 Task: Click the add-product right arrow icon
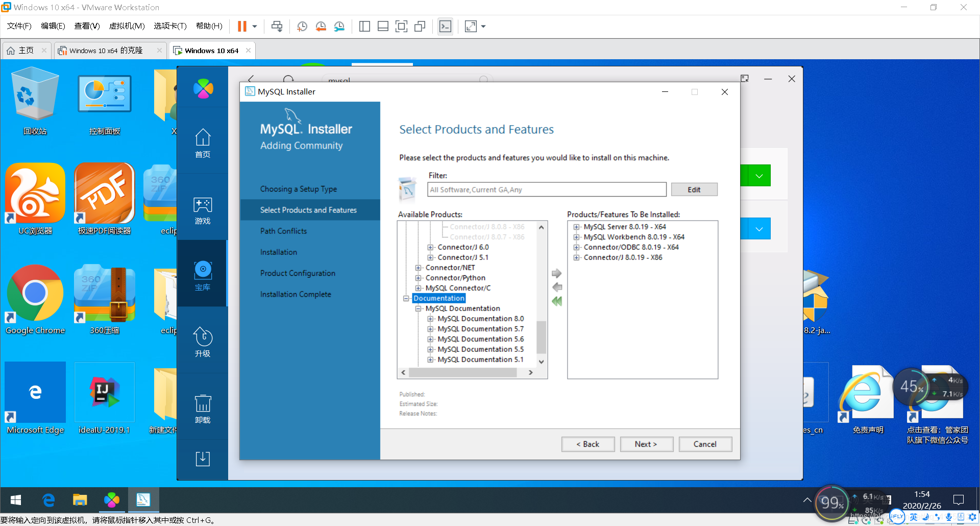(x=557, y=274)
